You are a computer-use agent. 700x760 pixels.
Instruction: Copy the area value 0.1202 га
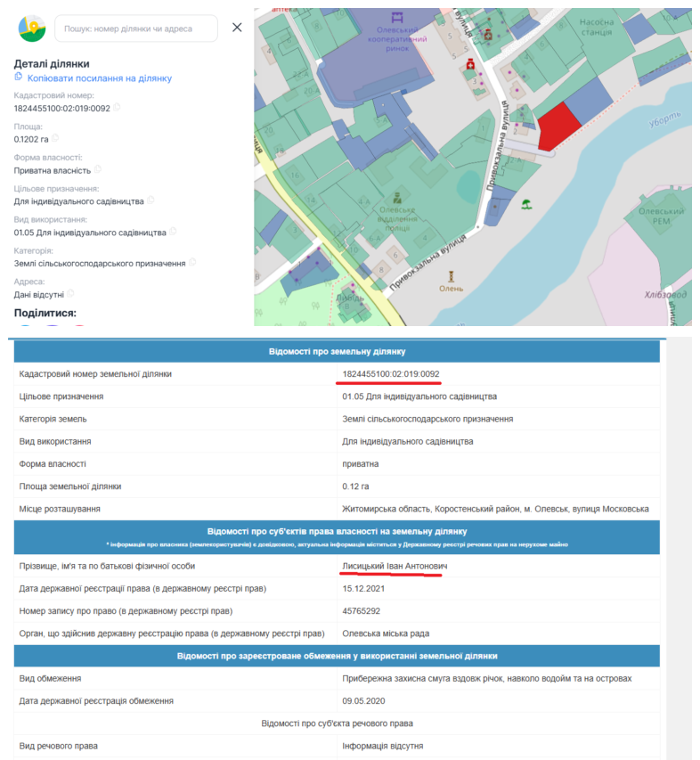click(54, 138)
